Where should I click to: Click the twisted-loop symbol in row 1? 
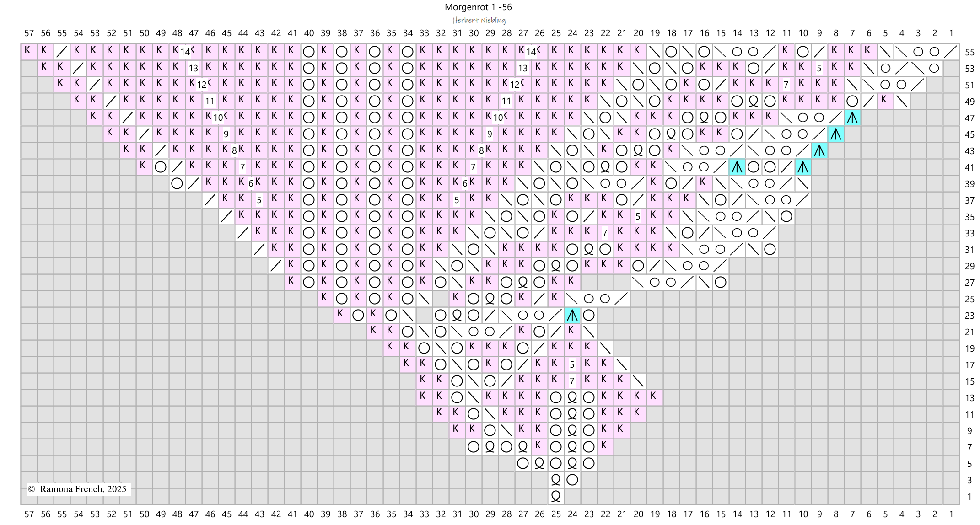pyautogui.click(x=556, y=496)
